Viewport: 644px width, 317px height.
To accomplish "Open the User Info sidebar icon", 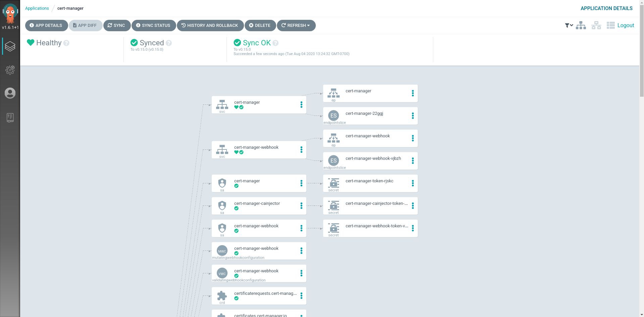I will [x=10, y=93].
